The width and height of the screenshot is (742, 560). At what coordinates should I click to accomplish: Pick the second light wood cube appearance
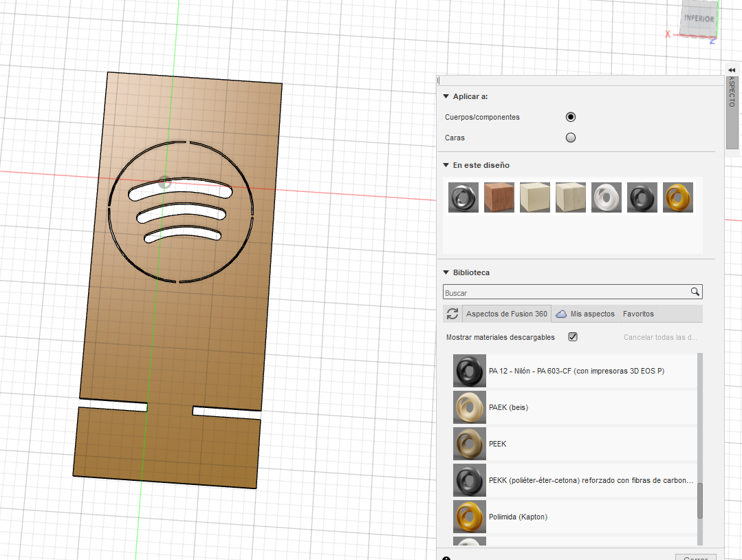pyautogui.click(x=571, y=197)
